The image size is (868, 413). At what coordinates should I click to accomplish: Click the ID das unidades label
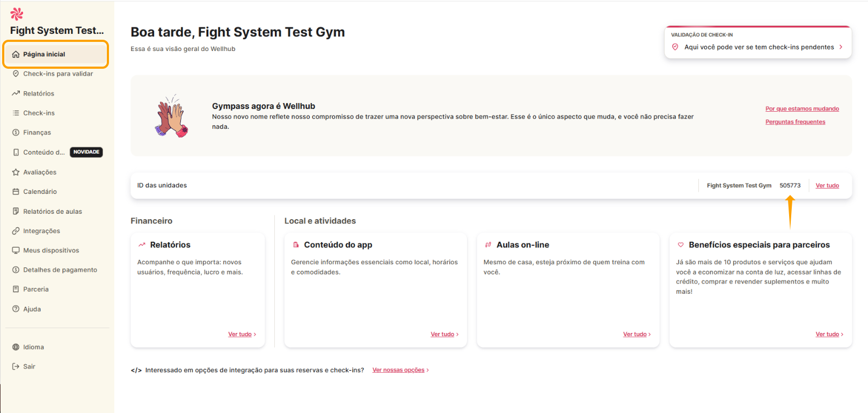coord(162,185)
